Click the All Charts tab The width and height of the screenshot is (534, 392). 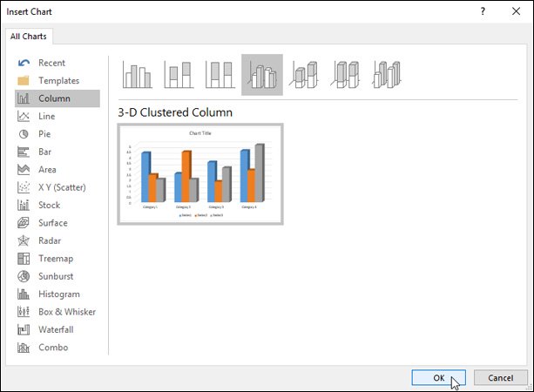coord(30,37)
